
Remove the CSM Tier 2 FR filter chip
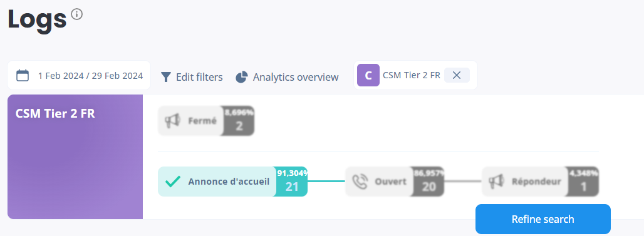(457, 75)
